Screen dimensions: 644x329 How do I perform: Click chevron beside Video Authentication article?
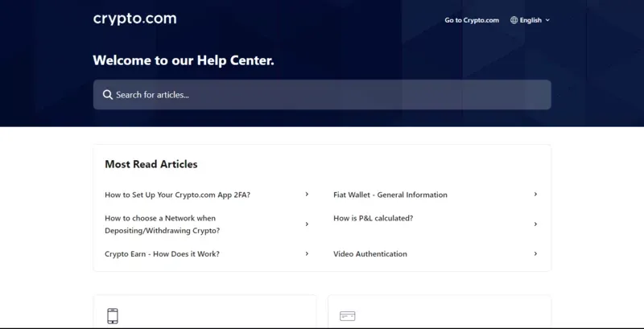535,253
